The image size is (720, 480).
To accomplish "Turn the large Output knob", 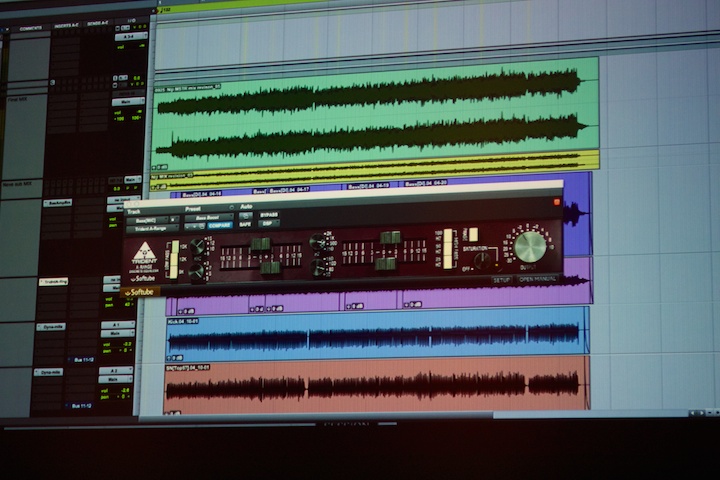I will (x=529, y=245).
